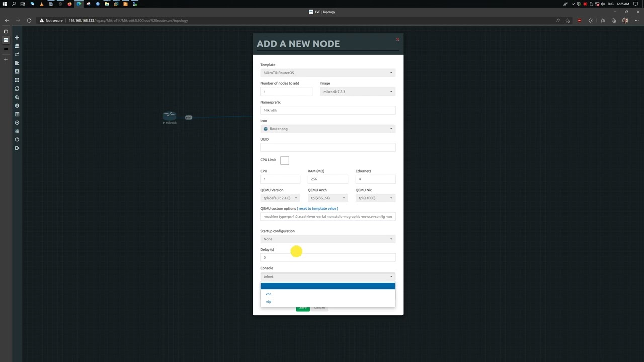Click the QEMU custom options text field
Screen dimensions: 644x362
(x=328, y=216)
